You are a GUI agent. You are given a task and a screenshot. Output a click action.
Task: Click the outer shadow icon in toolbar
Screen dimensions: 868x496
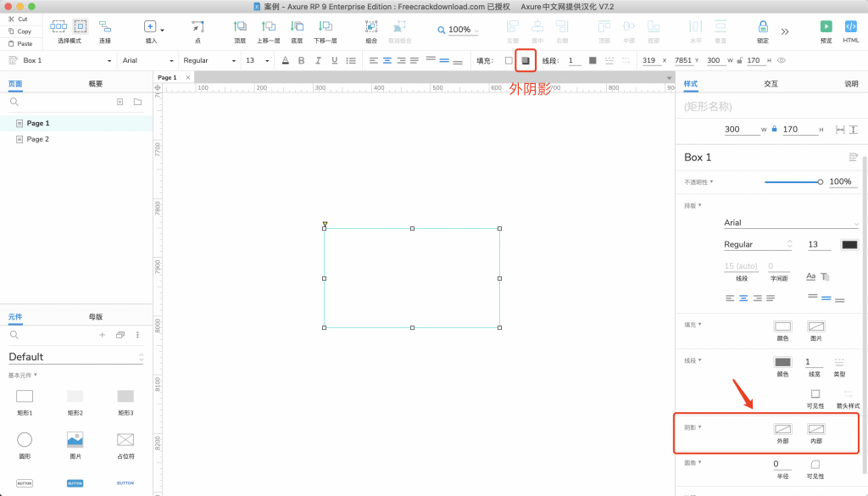click(526, 60)
